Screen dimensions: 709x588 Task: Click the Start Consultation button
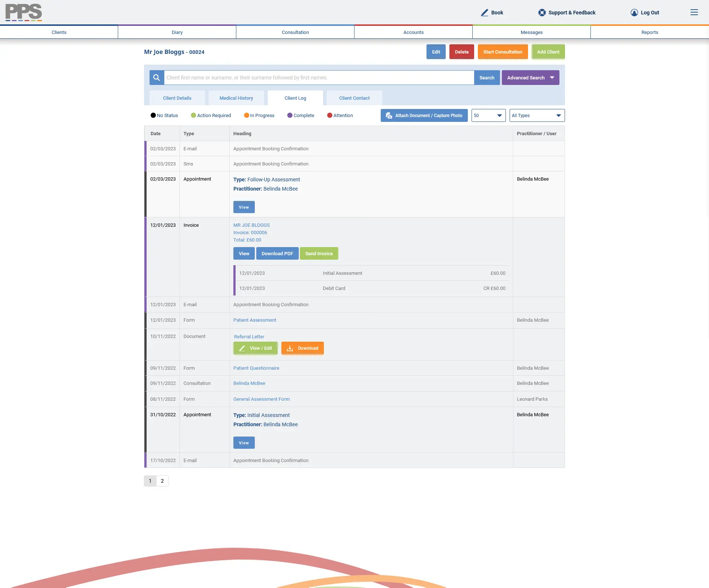coord(503,52)
